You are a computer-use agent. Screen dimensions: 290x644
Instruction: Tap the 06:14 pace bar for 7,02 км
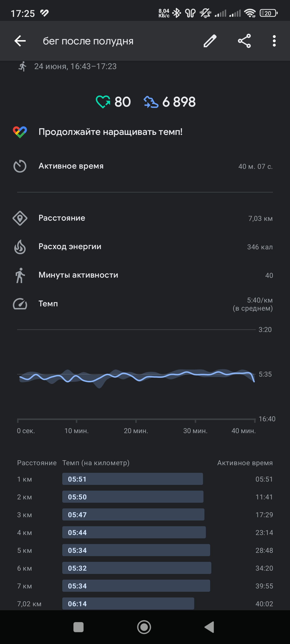click(x=128, y=604)
